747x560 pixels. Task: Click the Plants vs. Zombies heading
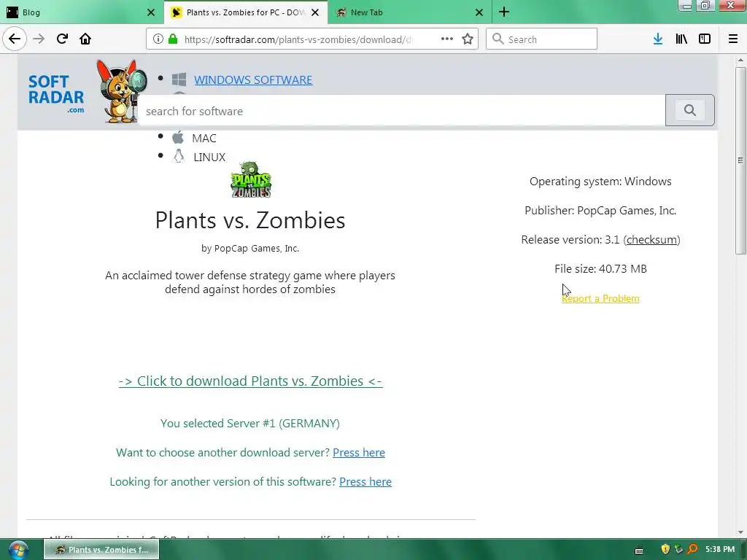(x=250, y=220)
